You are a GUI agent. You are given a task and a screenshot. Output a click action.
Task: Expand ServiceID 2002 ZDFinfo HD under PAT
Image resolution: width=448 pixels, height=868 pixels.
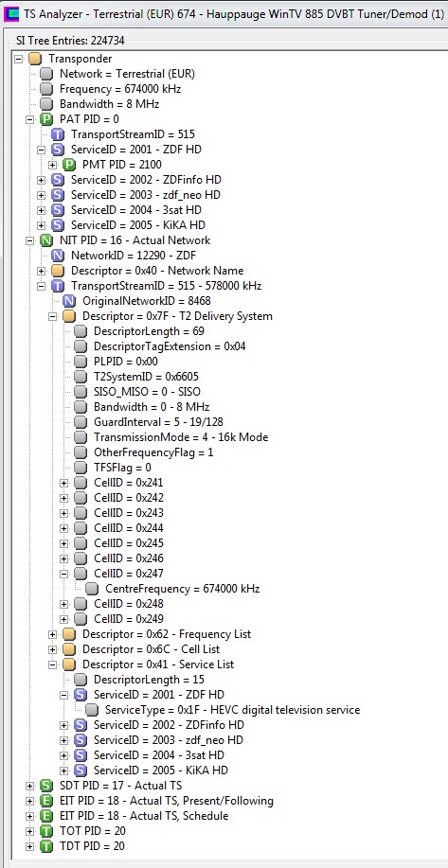(x=41, y=180)
